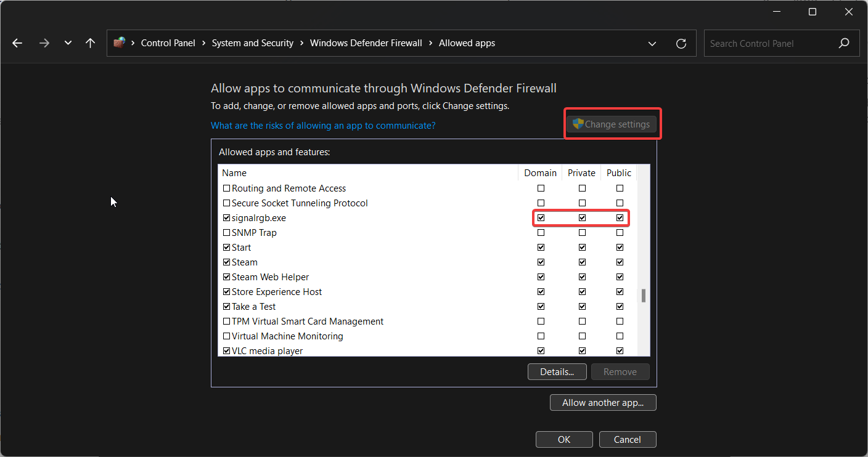868x457 pixels.
Task: Select the Take a Test row text
Action: pos(253,307)
